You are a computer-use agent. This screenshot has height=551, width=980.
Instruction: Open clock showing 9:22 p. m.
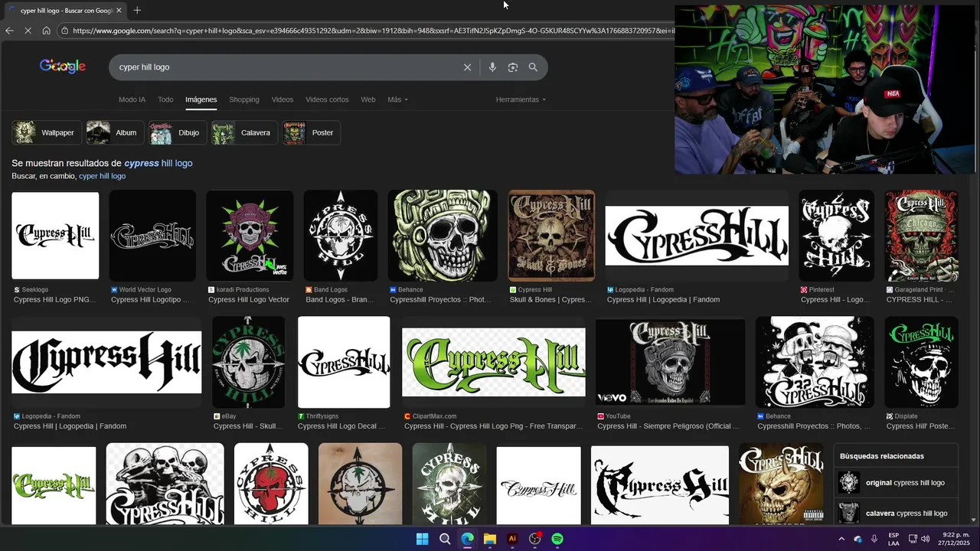(x=955, y=539)
